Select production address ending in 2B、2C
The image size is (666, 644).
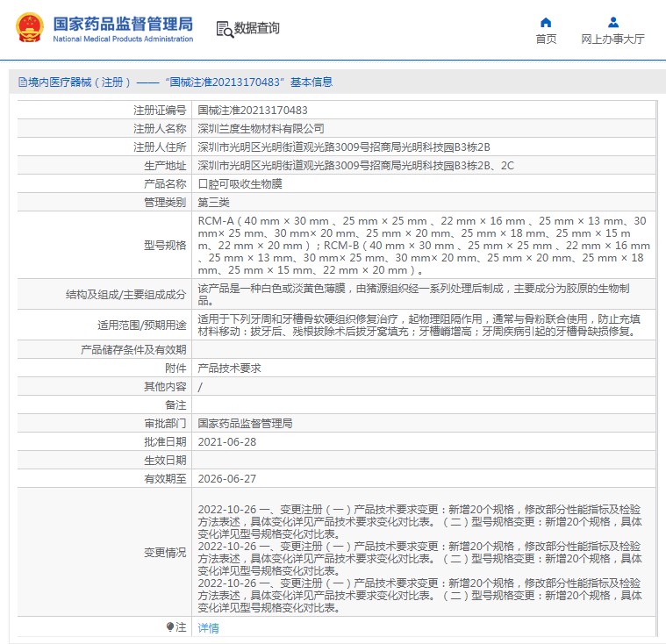point(356,166)
